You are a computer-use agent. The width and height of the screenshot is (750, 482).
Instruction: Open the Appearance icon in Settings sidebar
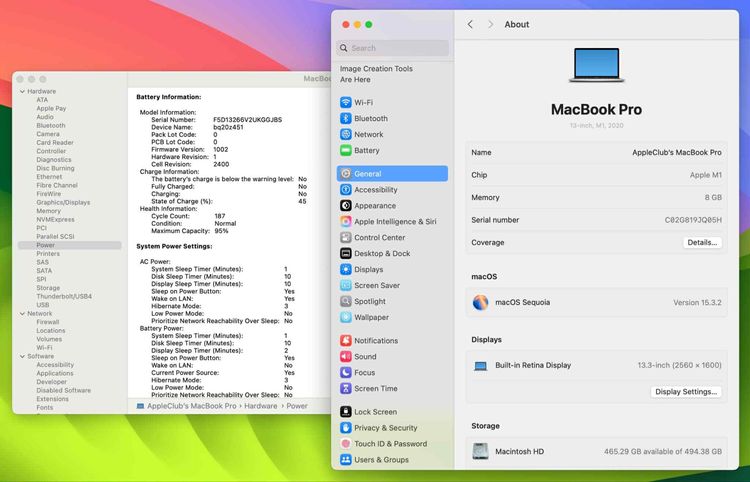[x=346, y=206]
